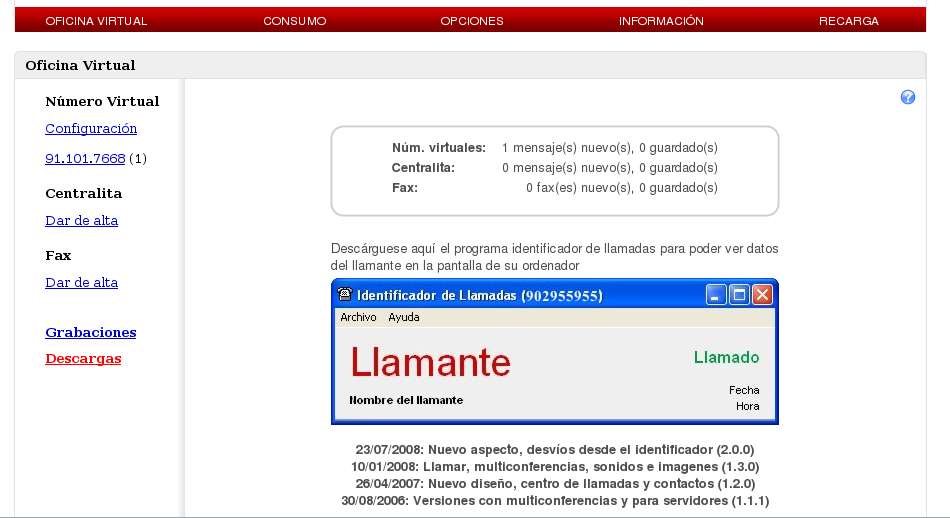Go to the Información menu
This screenshot has height=518, width=950.
tap(661, 21)
